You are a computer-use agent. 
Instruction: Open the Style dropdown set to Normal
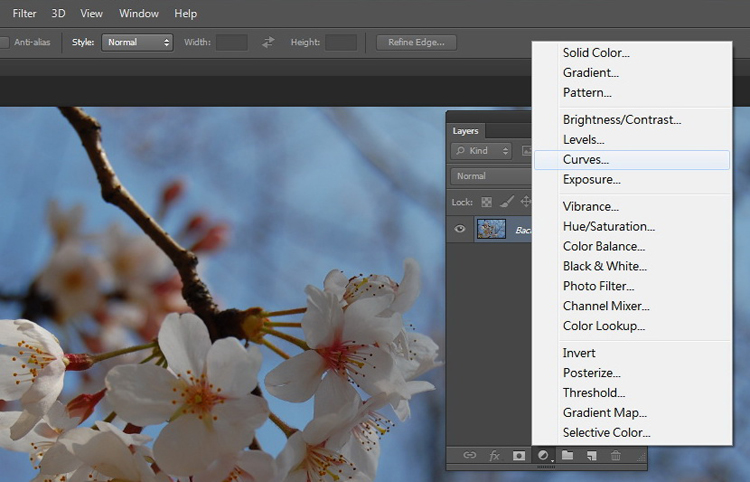click(x=137, y=42)
